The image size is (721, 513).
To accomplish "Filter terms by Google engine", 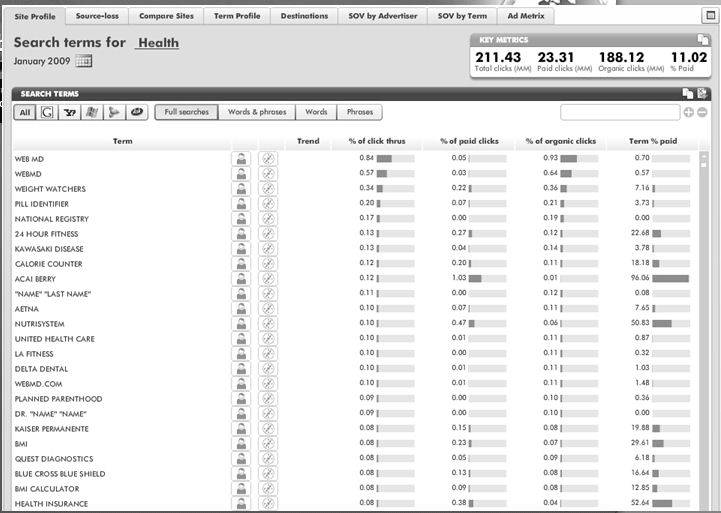I will pyautogui.click(x=47, y=112).
